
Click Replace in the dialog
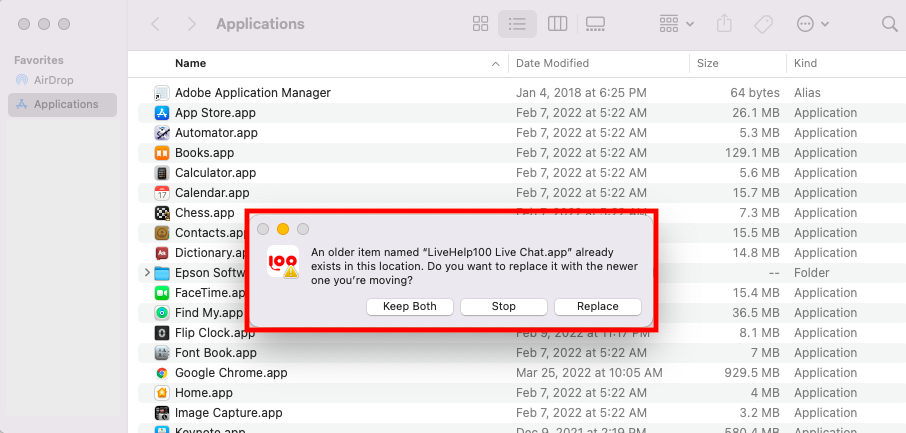tap(598, 306)
